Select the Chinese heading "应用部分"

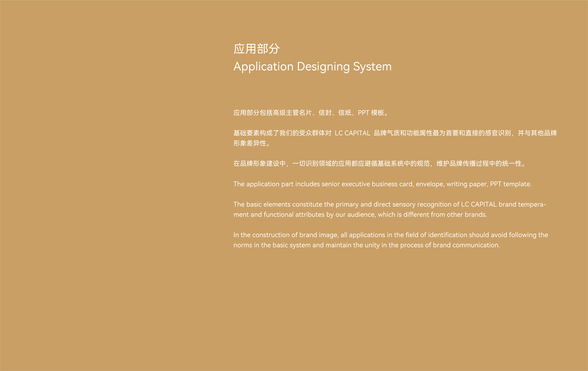point(257,49)
